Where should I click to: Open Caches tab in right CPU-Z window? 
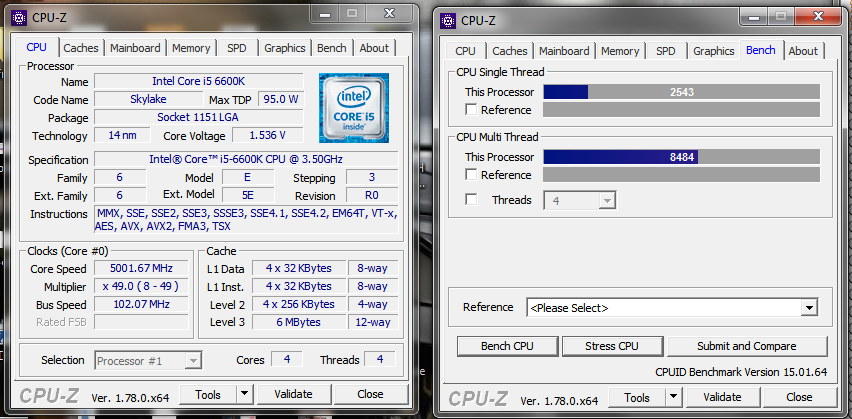click(509, 51)
